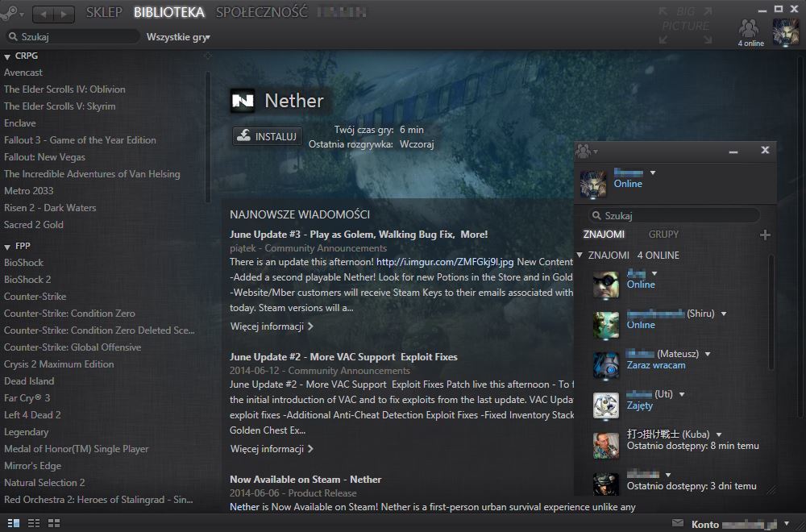Switch library to grid view
Image resolution: width=806 pixels, height=532 pixels.
(x=54, y=523)
